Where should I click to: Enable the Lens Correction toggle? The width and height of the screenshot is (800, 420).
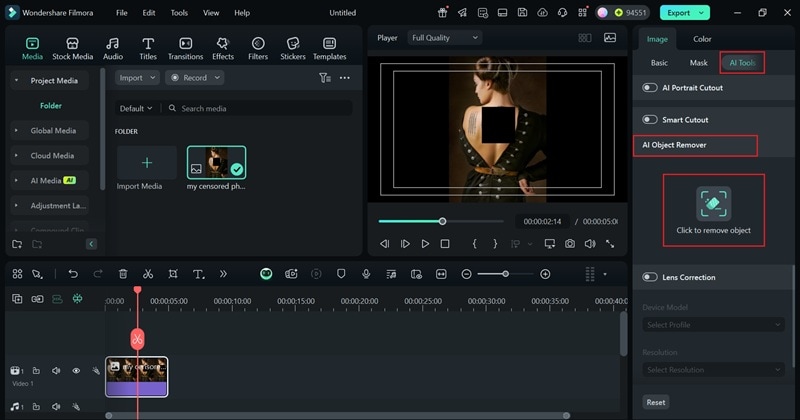coord(650,277)
